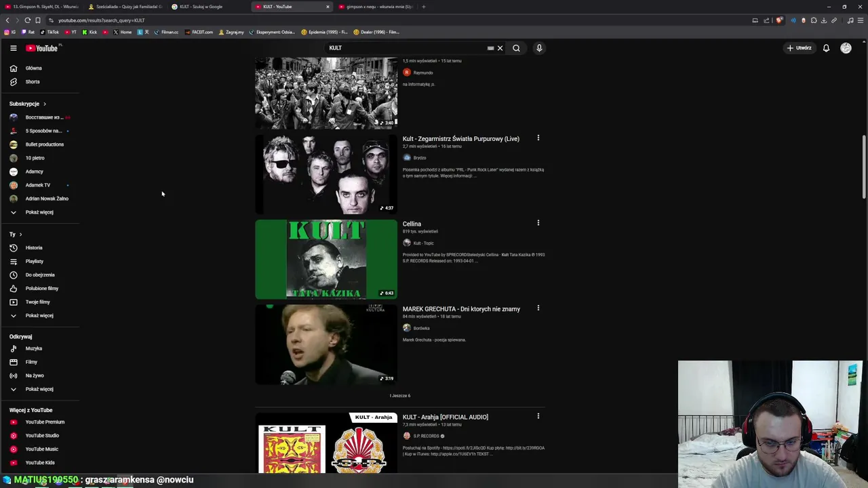Click the YouTube search input field
The width and height of the screenshot is (868, 488).
[x=407, y=48]
